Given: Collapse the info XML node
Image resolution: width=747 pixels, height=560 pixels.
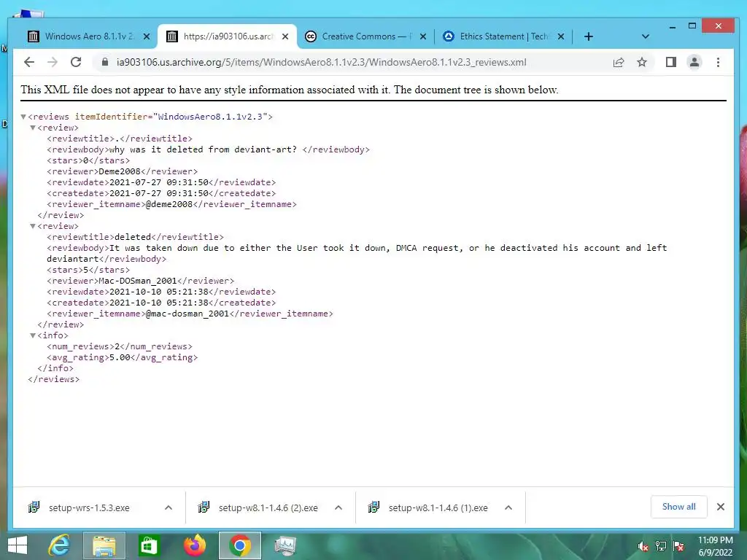Looking at the screenshot, I should [x=33, y=335].
